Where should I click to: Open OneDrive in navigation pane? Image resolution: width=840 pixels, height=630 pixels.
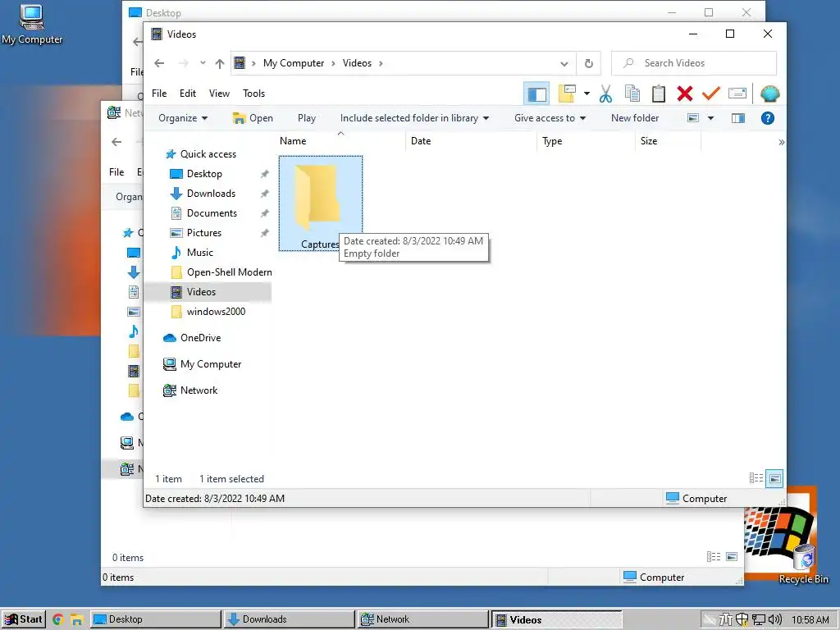pyautogui.click(x=200, y=338)
